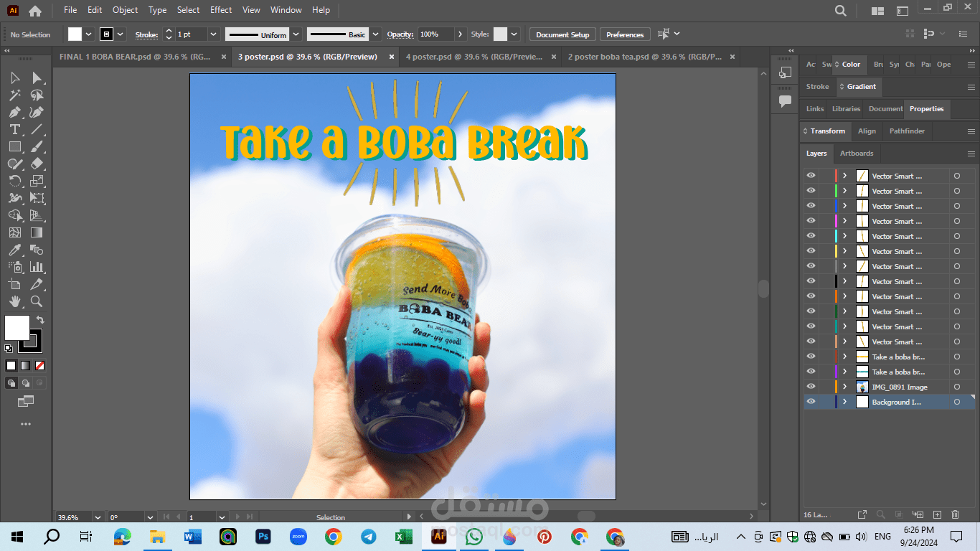Image resolution: width=980 pixels, height=551 pixels.
Task: Click the Style swatch in control bar
Action: point(500,34)
